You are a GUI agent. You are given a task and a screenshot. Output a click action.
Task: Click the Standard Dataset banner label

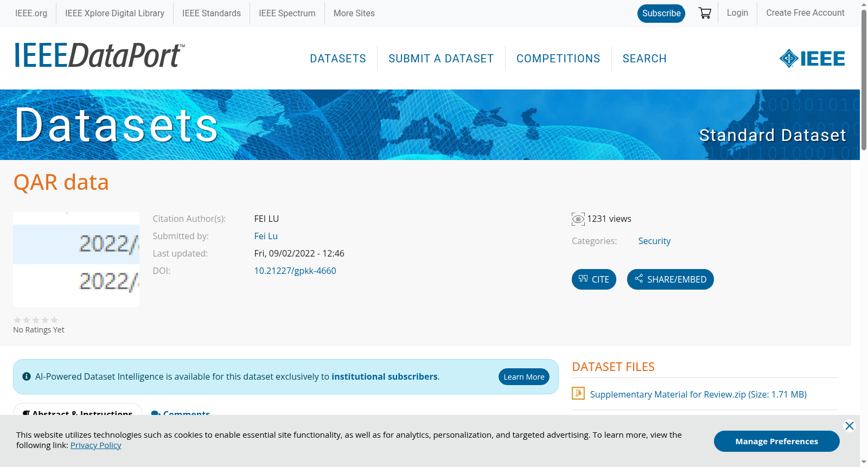coord(773,135)
